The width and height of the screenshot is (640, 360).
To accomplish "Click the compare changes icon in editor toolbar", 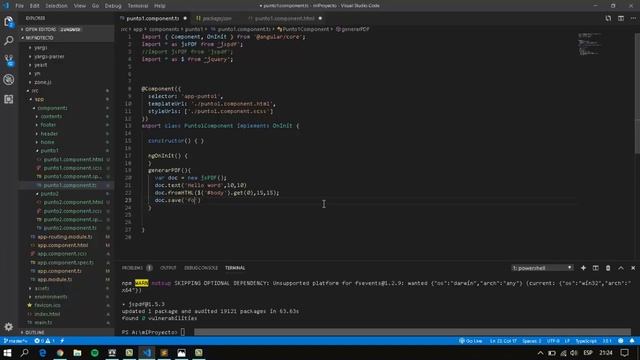I will click(608, 18).
